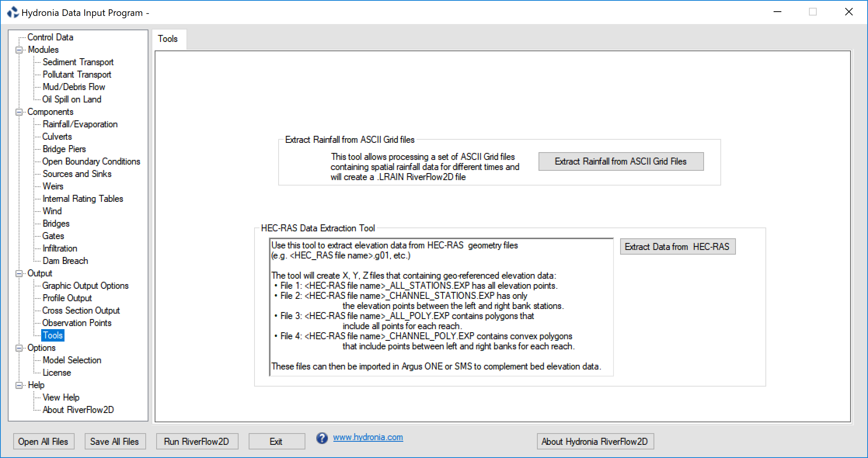868x458 pixels.
Task: Select Bridge Piers in the tree
Action: [x=64, y=149]
